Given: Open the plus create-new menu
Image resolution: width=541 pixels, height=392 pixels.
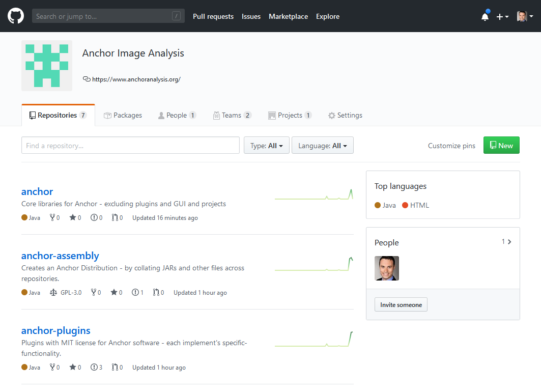Looking at the screenshot, I should tap(502, 17).
